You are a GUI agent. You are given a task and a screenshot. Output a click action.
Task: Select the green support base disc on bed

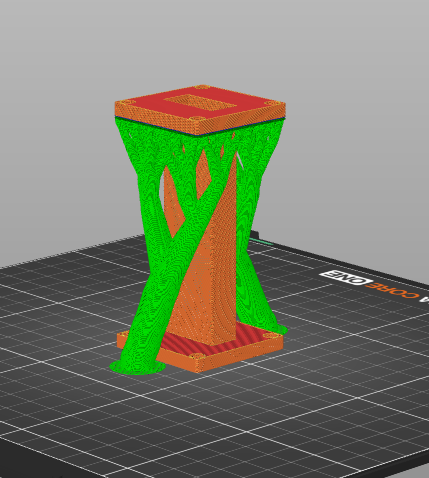tap(137, 367)
